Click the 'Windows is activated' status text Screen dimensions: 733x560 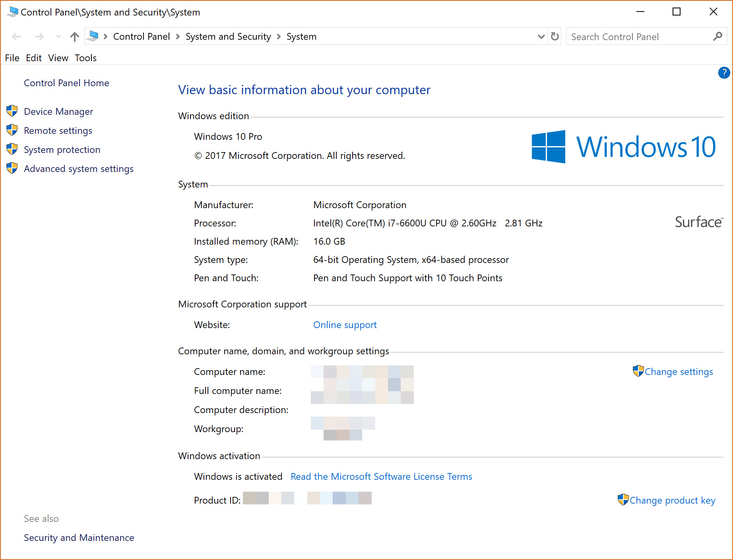pos(238,476)
